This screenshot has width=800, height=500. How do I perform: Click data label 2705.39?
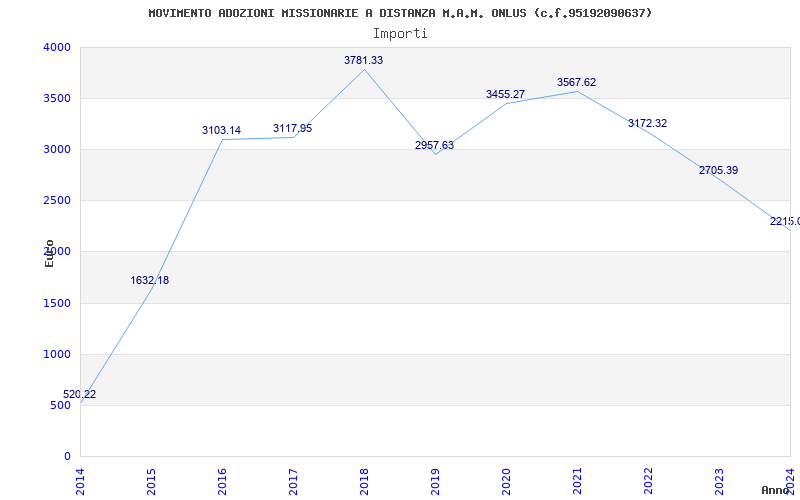(x=718, y=170)
